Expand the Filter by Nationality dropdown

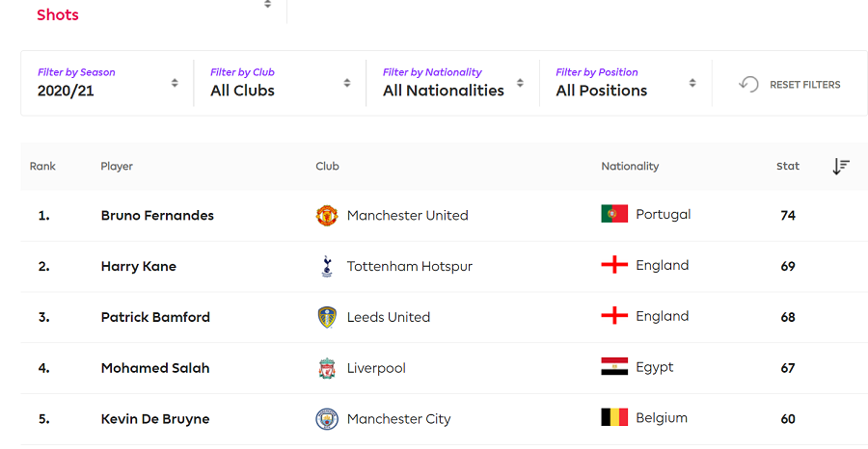pos(453,83)
